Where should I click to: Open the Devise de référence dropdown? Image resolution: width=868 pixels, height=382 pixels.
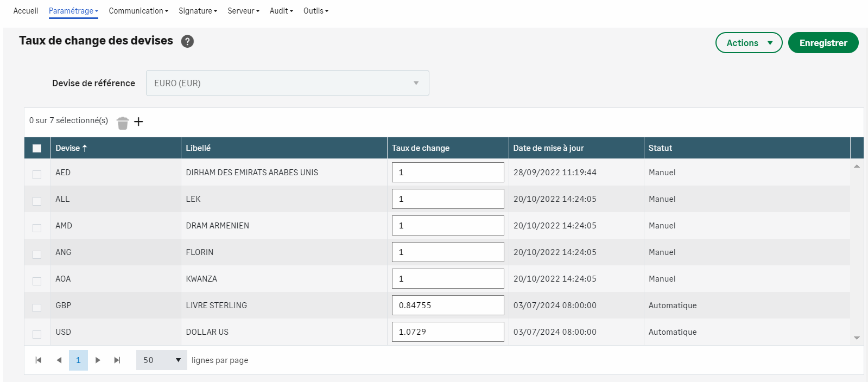click(x=287, y=83)
